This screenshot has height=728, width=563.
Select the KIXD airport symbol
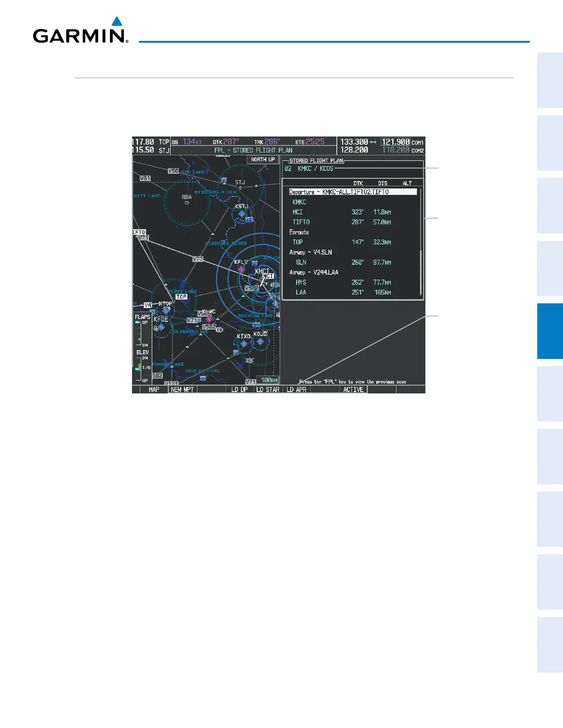[244, 344]
